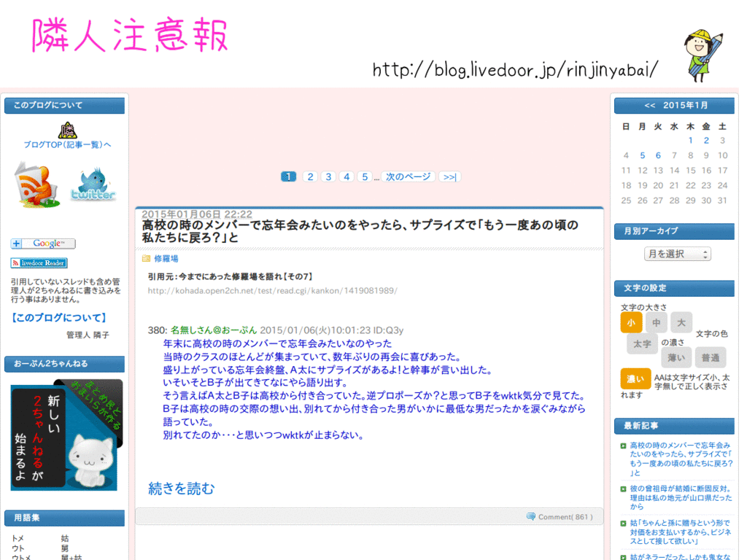Add blog to Google with the plus icon
Image resolution: width=747 pixels, height=560 pixels.
(x=15, y=244)
